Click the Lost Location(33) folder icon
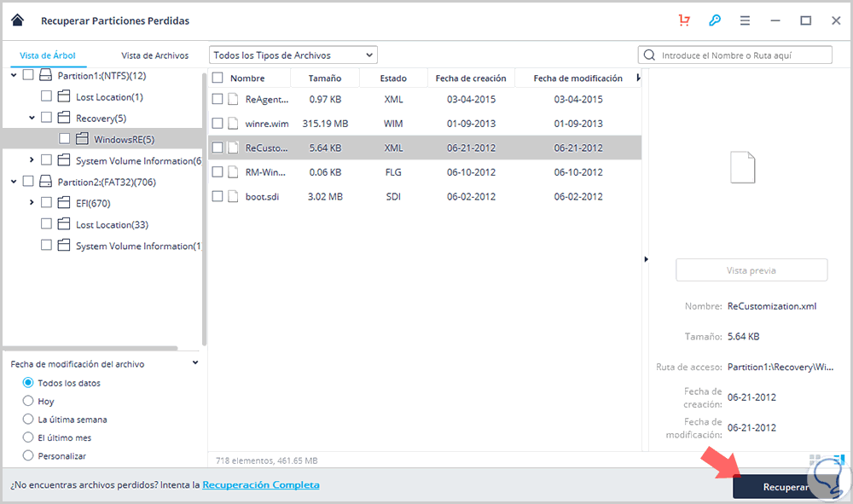Viewport: 853px width, 504px height. [64, 224]
